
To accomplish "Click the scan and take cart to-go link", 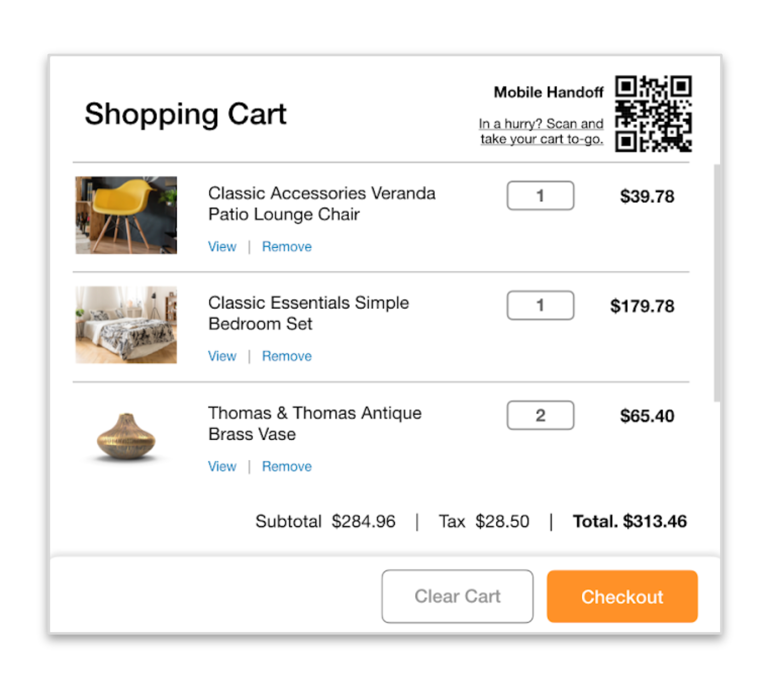I will click(x=541, y=131).
